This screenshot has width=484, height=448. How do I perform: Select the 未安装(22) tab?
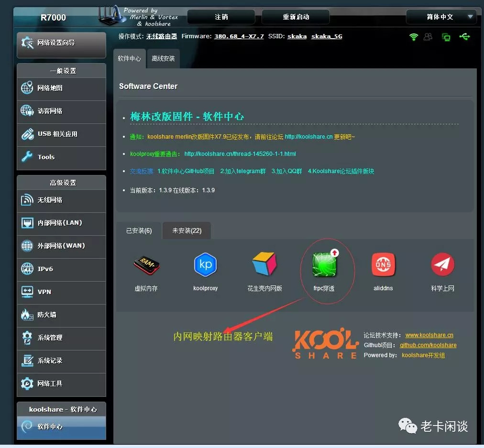click(187, 230)
